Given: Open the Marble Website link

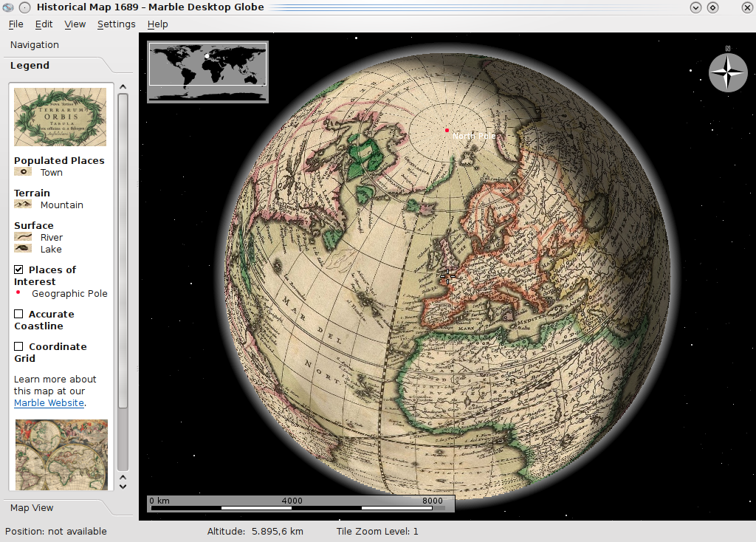Looking at the screenshot, I should click(49, 403).
